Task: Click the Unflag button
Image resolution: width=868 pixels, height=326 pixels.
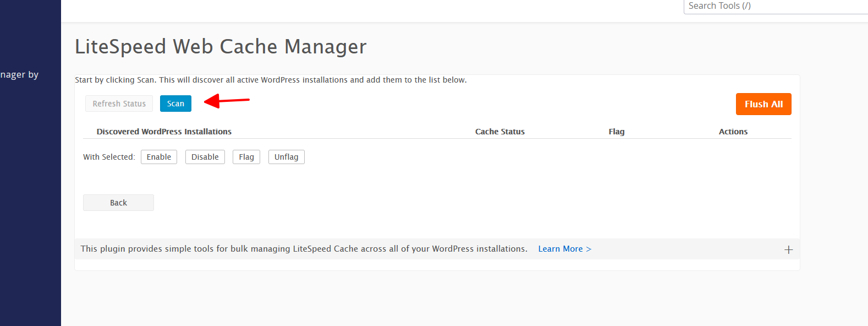Action: pos(287,157)
